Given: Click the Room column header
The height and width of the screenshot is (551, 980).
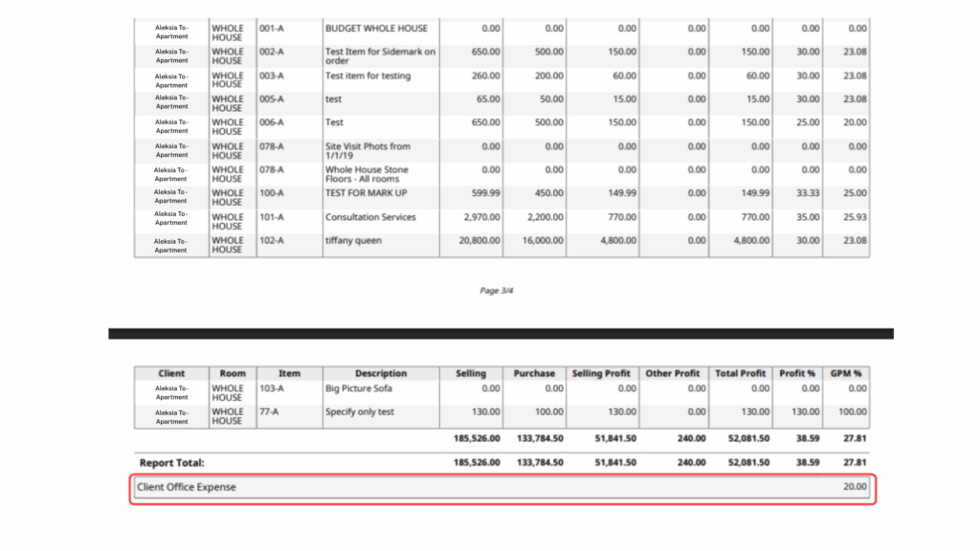Looking at the screenshot, I should (233, 373).
